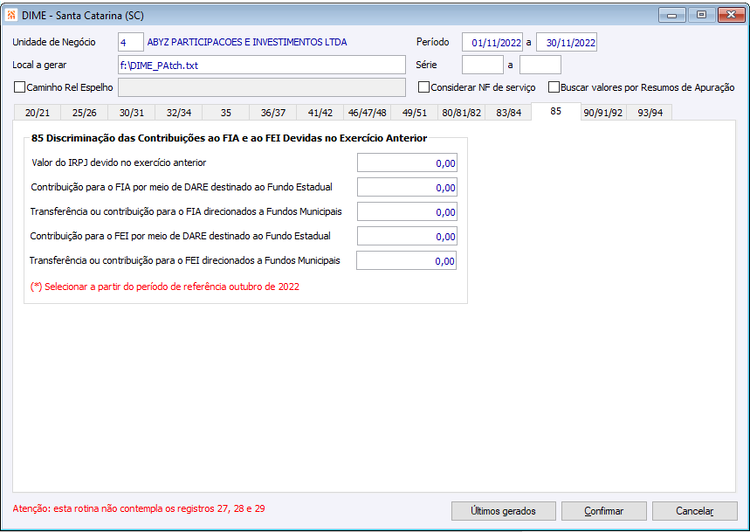The image size is (750, 532).
Task: Focus the Unidade de Negócio code field
Action: point(131,42)
